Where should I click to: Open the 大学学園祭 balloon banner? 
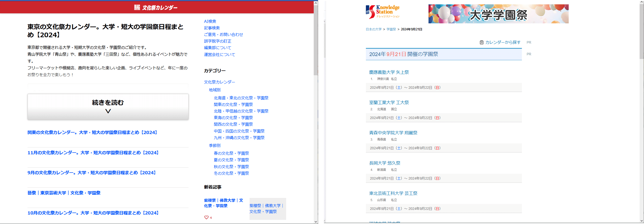click(x=498, y=14)
